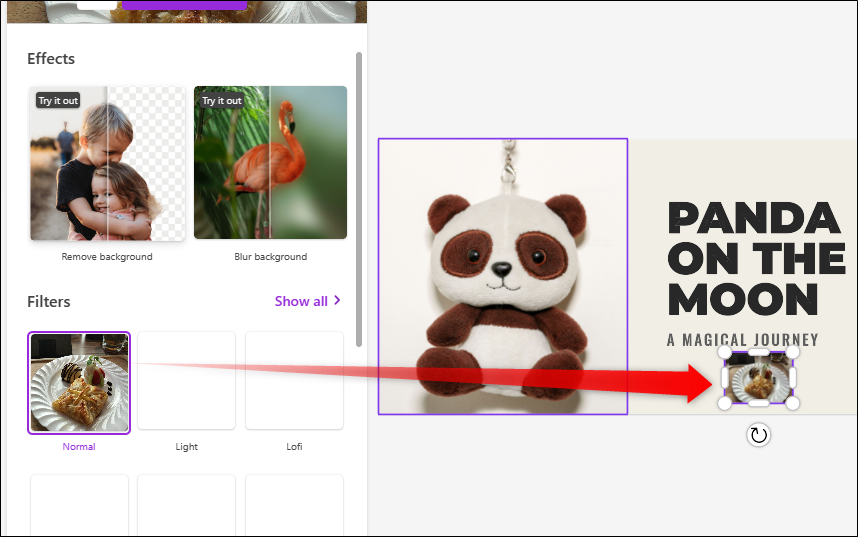Choose the Lofi filter
This screenshot has height=537, width=858.
[294, 380]
